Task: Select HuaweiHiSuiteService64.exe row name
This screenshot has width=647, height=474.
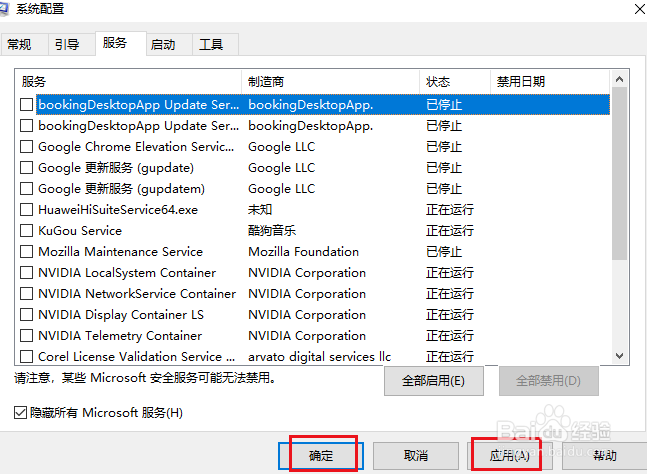Action: [118, 210]
